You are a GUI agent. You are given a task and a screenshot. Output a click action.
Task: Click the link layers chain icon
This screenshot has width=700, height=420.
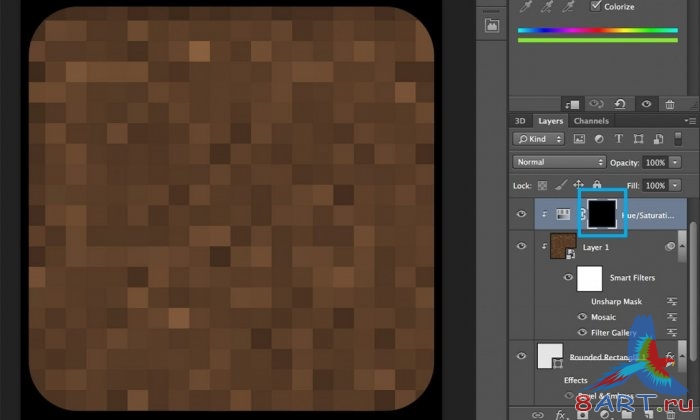(x=538, y=415)
